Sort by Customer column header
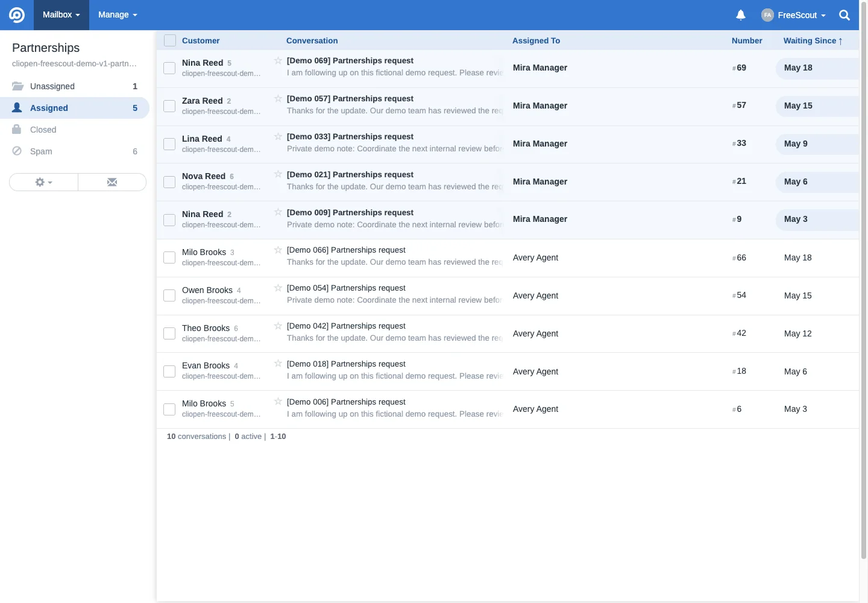Viewport: 868px width, 603px height. pos(201,40)
